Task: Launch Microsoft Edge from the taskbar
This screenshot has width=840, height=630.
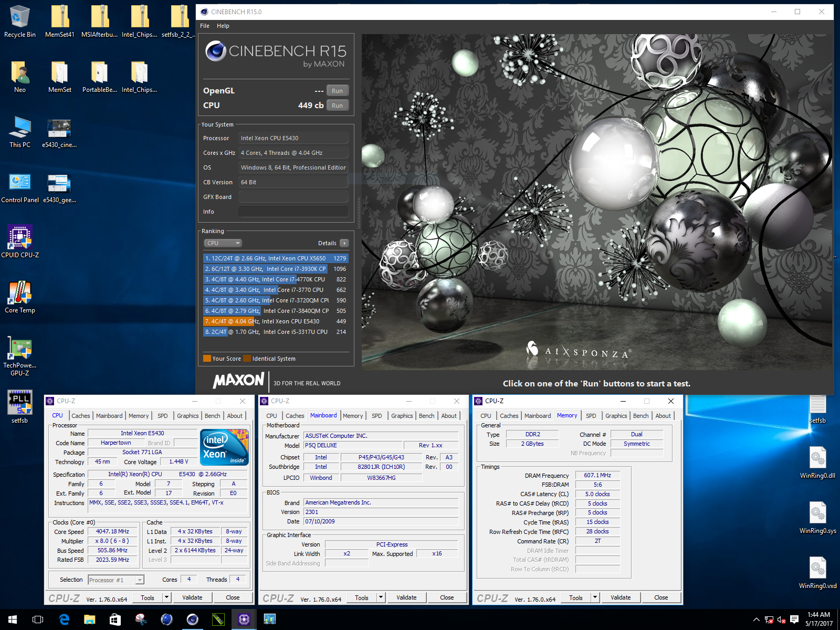Action: [x=64, y=619]
